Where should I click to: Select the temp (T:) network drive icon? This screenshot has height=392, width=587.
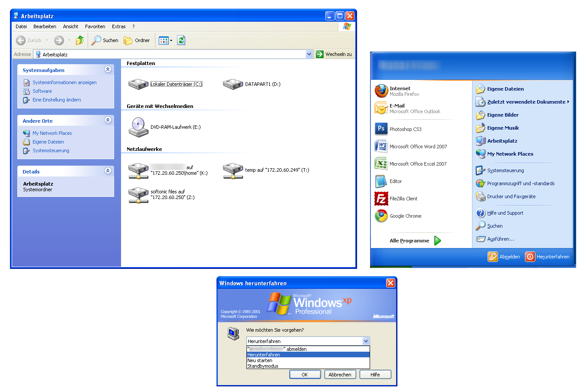[x=233, y=171]
